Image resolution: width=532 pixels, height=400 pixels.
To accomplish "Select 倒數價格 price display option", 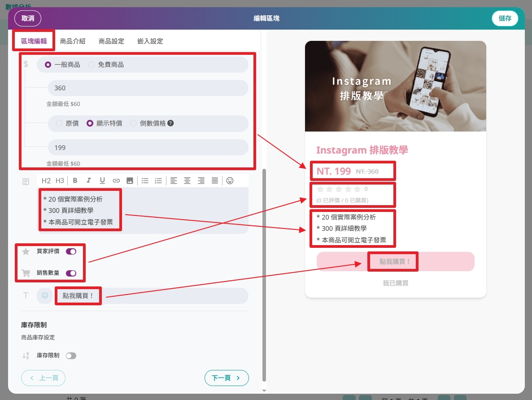I will 134,123.
